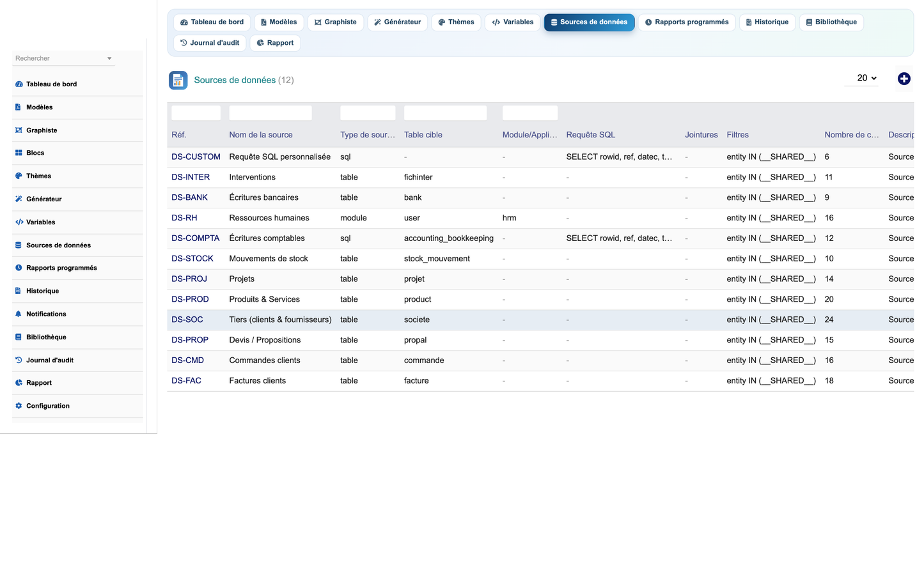This screenshot has width=924, height=572.
Task: Open the Tableau de bord top tab
Action: pyautogui.click(x=212, y=22)
